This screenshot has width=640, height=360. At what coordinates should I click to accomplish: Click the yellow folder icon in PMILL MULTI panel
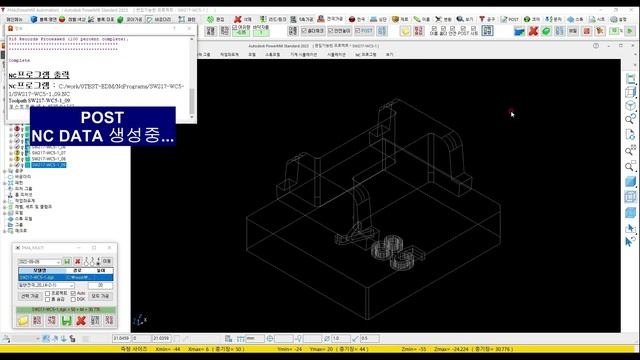click(23, 320)
